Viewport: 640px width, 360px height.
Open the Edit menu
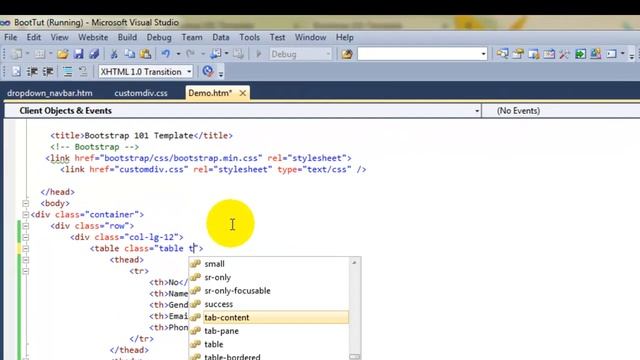[34, 37]
